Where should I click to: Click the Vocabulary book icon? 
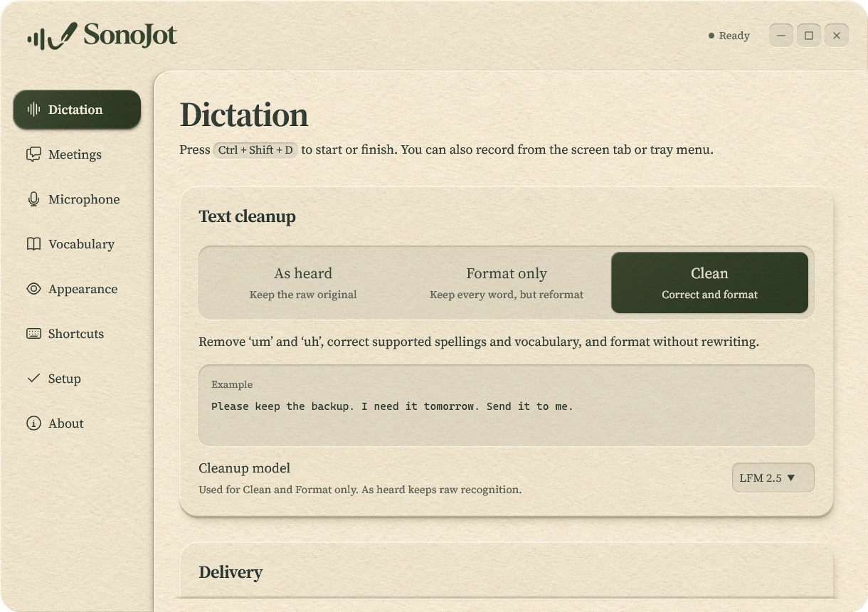(33, 244)
